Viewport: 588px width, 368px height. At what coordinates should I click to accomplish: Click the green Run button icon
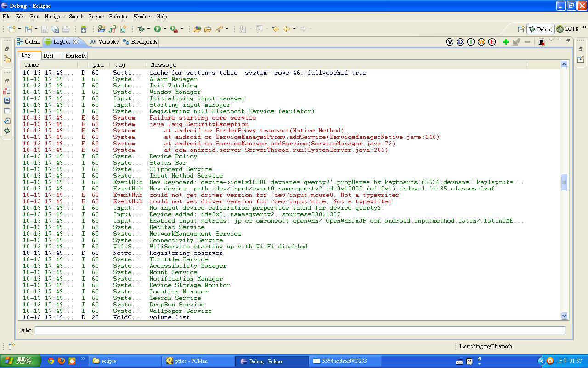(x=158, y=29)
